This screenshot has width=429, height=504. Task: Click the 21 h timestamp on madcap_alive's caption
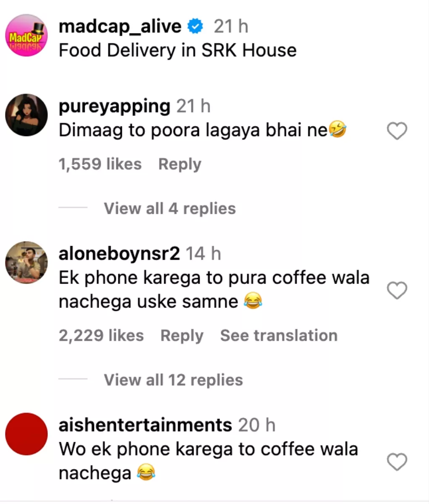(x=231, y=27)
